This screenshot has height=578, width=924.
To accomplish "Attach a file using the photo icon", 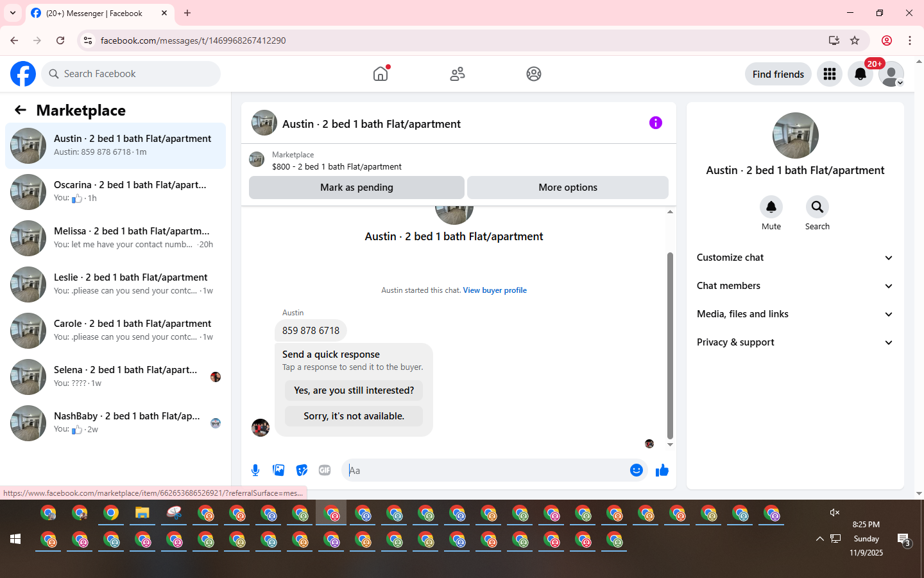I will (278, 470).
